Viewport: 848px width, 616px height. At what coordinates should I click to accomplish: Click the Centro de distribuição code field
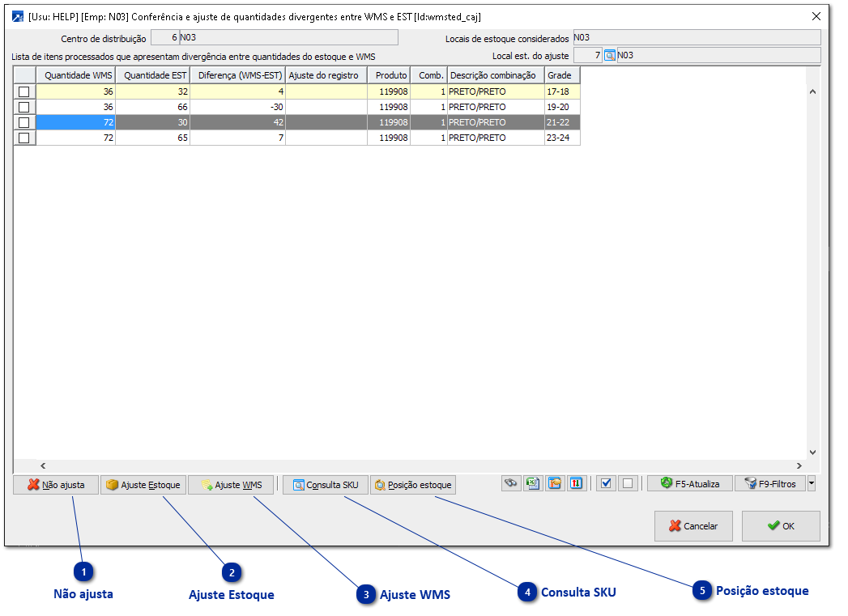coord(165,37)
